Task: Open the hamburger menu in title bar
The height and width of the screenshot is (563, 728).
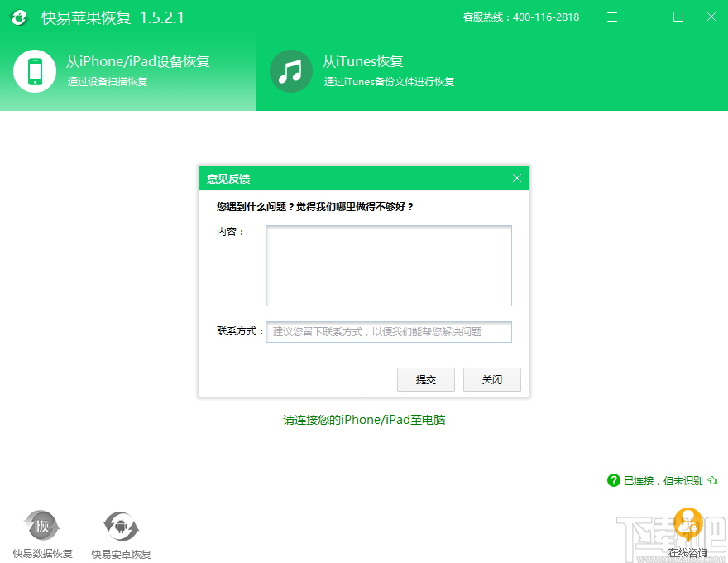Action: click(x=612, y=17)
